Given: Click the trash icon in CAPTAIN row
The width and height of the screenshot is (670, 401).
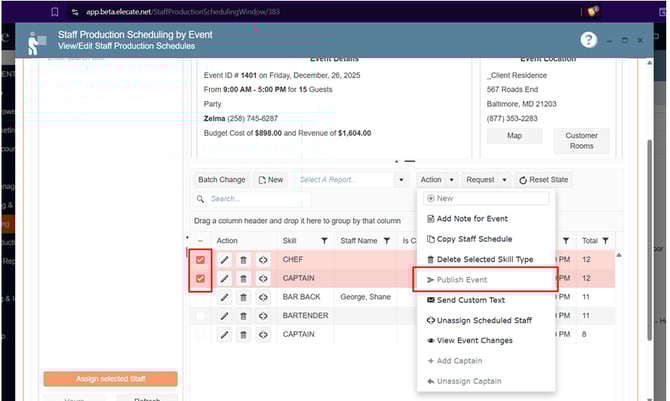Looking at the screenshot, I should point(243,278).
